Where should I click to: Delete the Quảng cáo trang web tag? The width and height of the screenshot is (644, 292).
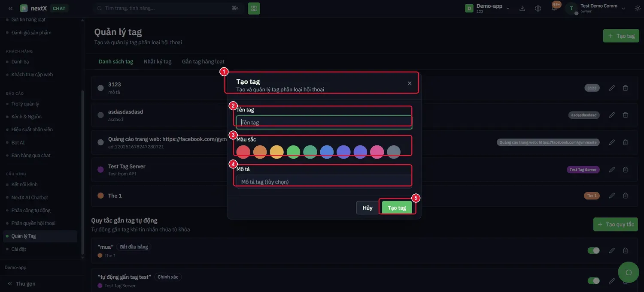pos(626,142)
